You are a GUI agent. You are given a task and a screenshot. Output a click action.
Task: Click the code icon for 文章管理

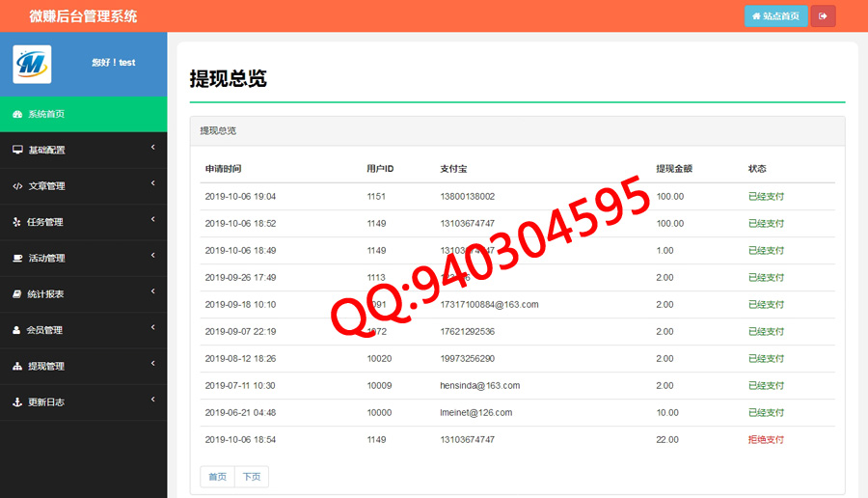click(x=17, y=186)
